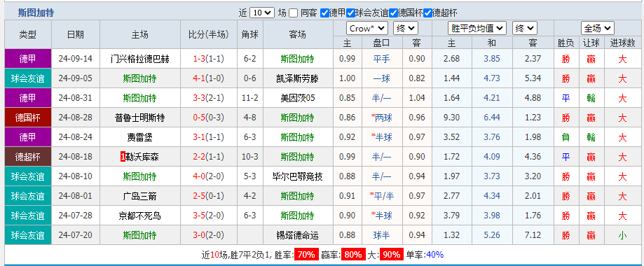Click corner count 11-2 for Mainz match
Viewport: 644px width, 266px height.
[249, 98]
